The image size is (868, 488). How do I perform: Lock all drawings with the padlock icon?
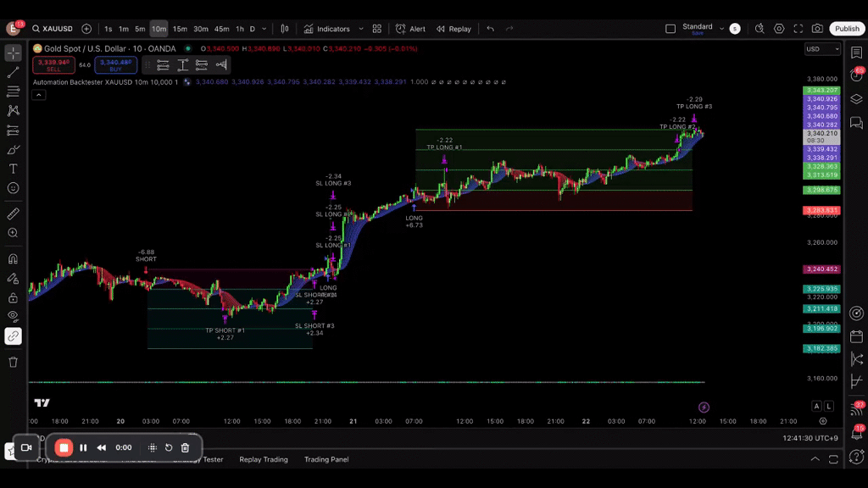(x=12, y=299)
